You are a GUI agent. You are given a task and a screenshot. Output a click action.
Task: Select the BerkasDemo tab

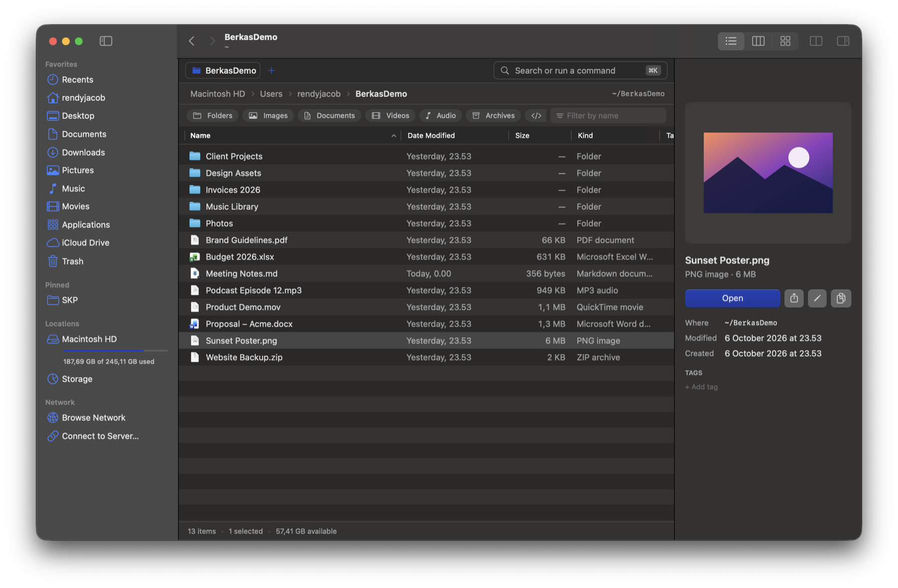pos(223,70)
